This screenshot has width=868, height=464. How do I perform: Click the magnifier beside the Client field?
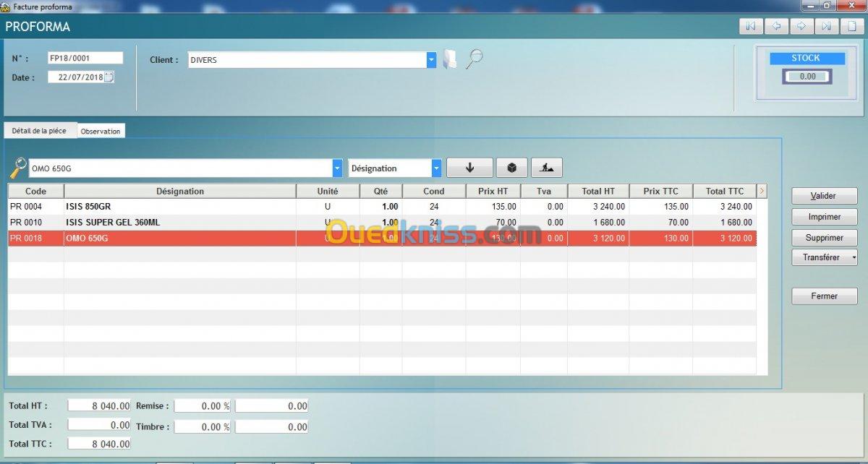tap(474, 59)
